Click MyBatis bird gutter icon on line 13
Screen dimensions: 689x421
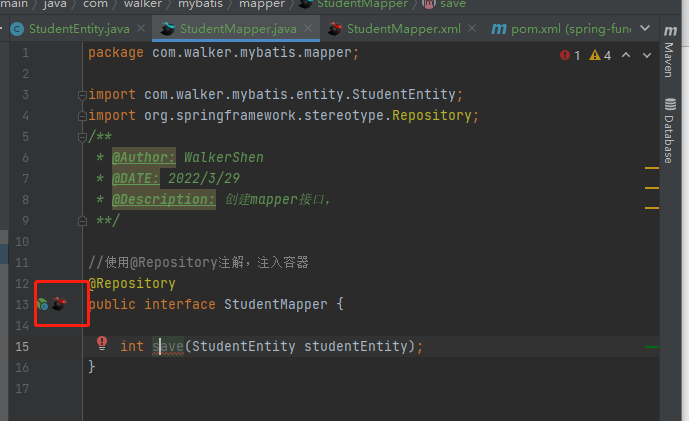[59, 304]
